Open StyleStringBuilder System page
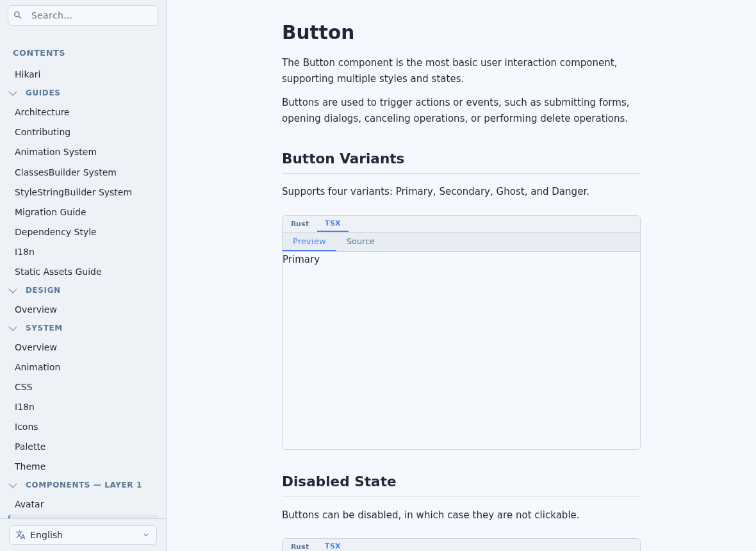The height and width of the screenshot is (551, 756). pyautogui.click(x=73, y=192)
